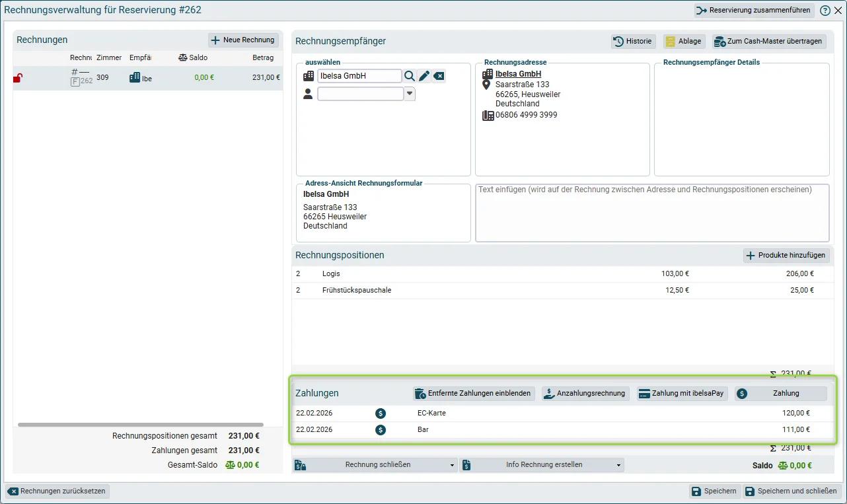Add products via Produkte hinzufügen
This screenshot has height=504, width=847.
(x=786, y=256)
